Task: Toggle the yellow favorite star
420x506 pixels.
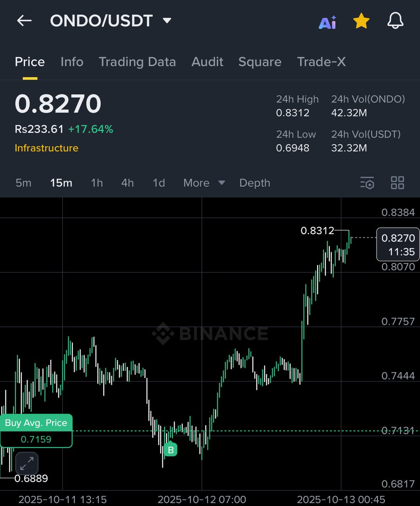Action: tap(361, 21)
